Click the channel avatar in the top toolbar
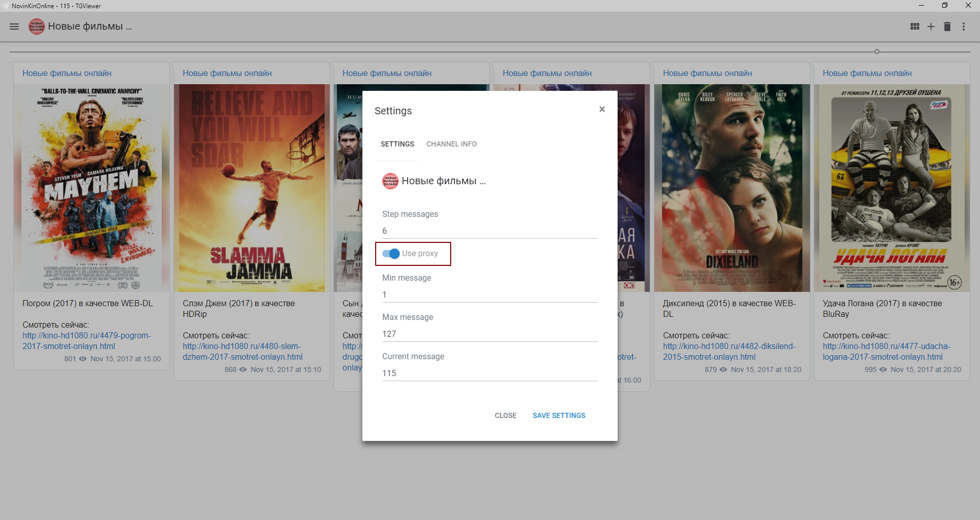980x520 pixels. pos(36,27)
